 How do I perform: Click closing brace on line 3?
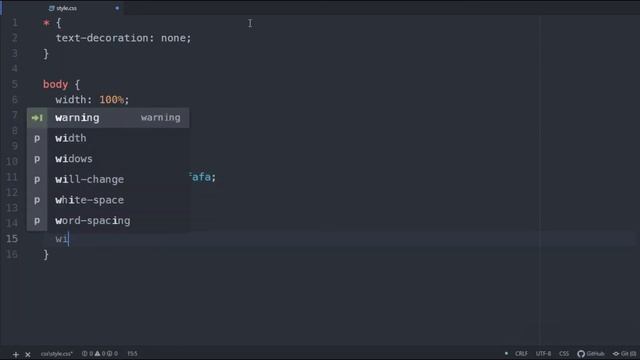(46, 54)
